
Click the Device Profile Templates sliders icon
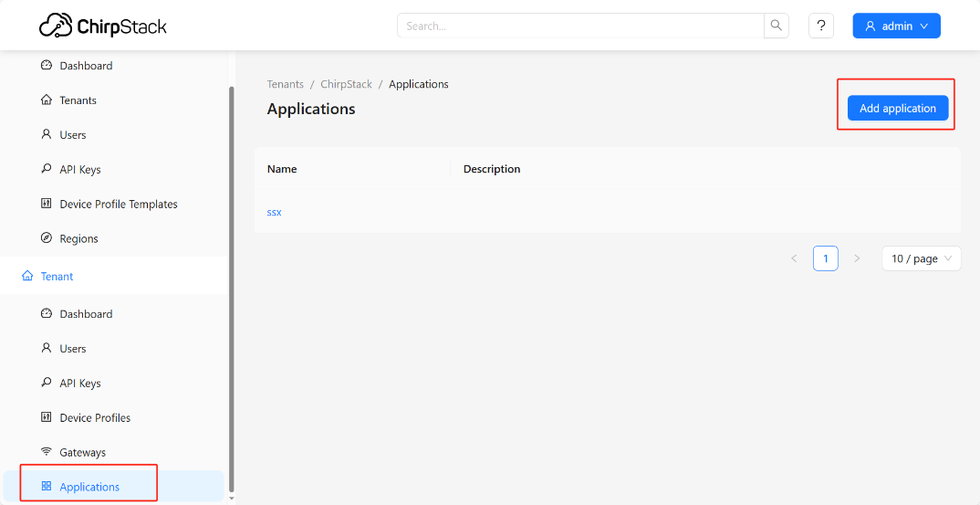pyautogui.click(x=47, y=204)
